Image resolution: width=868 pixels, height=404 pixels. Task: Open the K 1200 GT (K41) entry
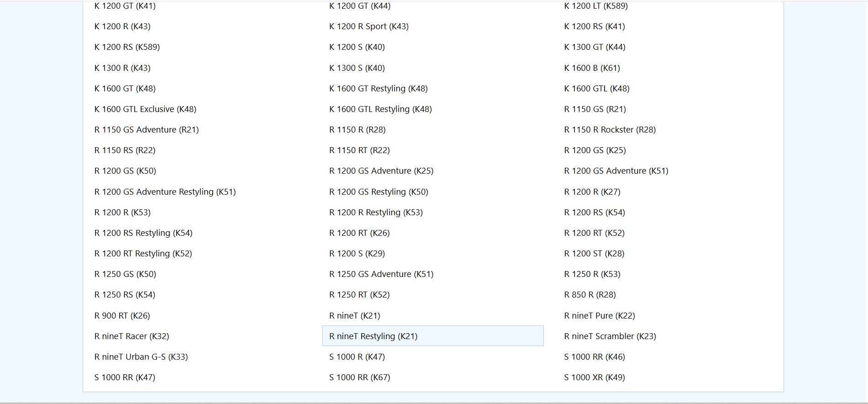[125, 6]
